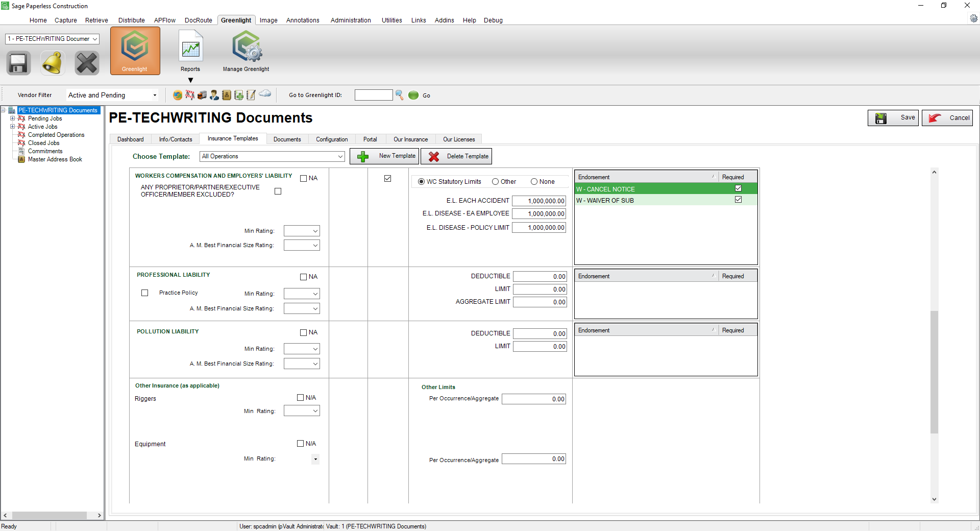The height and width of the screenshot is (531, 980).
Task: Open the Greenlight ribbon button
Action: point(135,51)
